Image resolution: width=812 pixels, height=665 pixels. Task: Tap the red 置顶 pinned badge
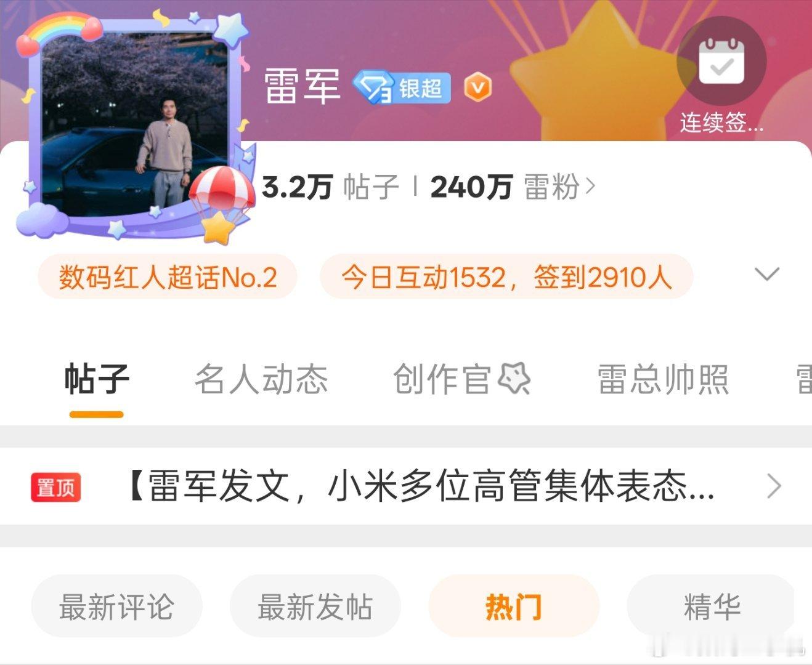coord(55,488)
